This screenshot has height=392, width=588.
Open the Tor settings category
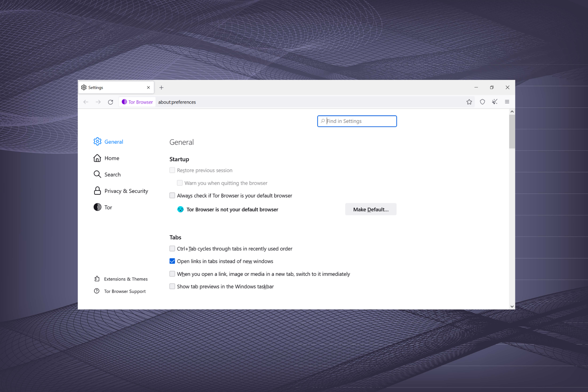tap(103, 207)
